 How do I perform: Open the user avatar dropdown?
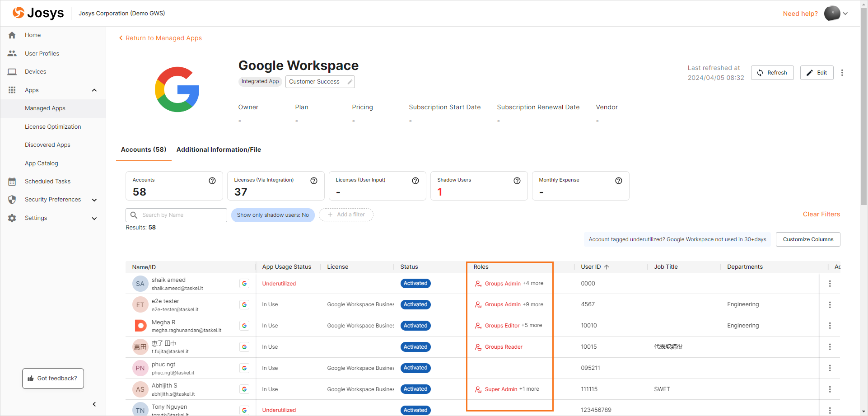(836, 14)
